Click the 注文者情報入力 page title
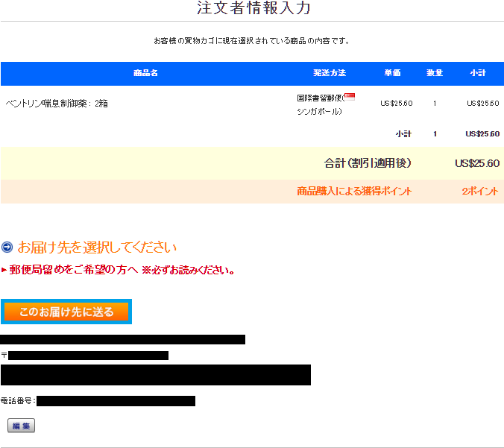This screenshot has width=504, height=448. tap(253, 7)
